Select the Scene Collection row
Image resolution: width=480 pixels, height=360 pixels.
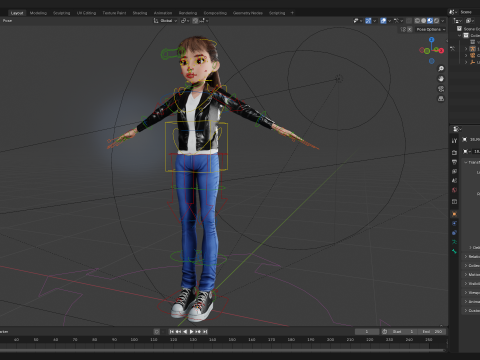tap(468, 29)
